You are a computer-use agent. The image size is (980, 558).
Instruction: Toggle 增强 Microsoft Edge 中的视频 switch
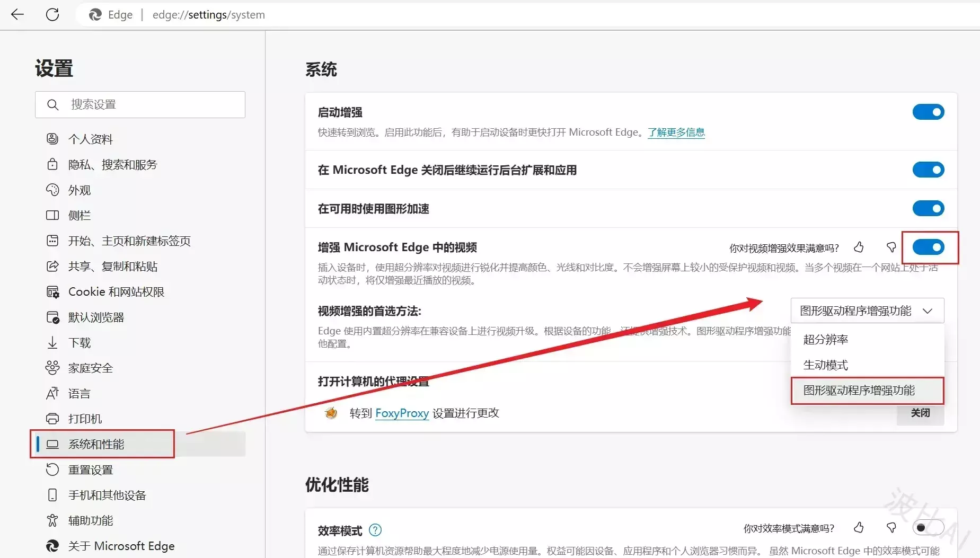click(x=928, y=247)
